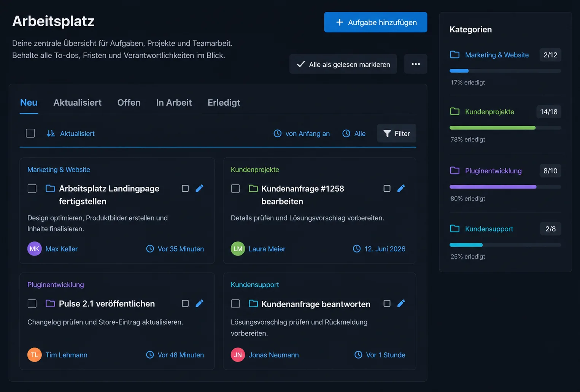Open Pluginentwicklung category link in sidebar
The image size is (580, 392).
pyautogui.click(x=493, y=171)
